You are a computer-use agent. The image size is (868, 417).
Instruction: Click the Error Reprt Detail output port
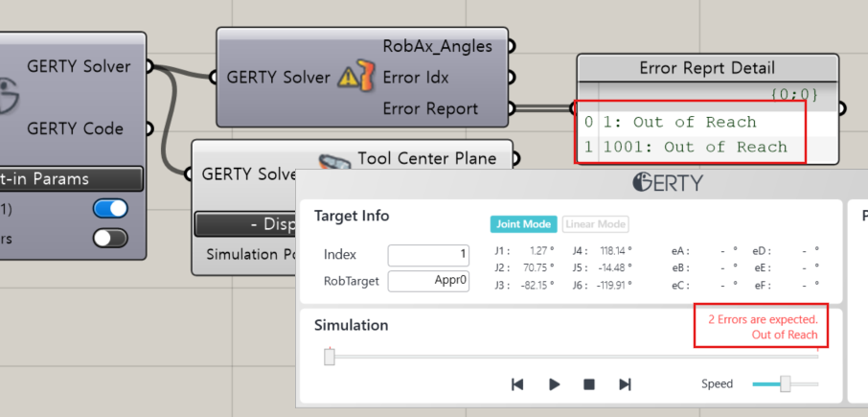(842, 108)
